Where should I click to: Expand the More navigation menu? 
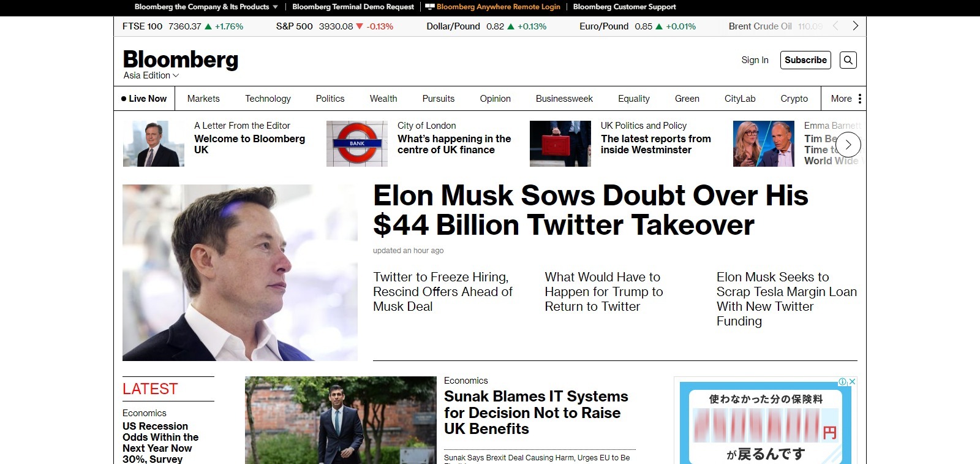842,98
